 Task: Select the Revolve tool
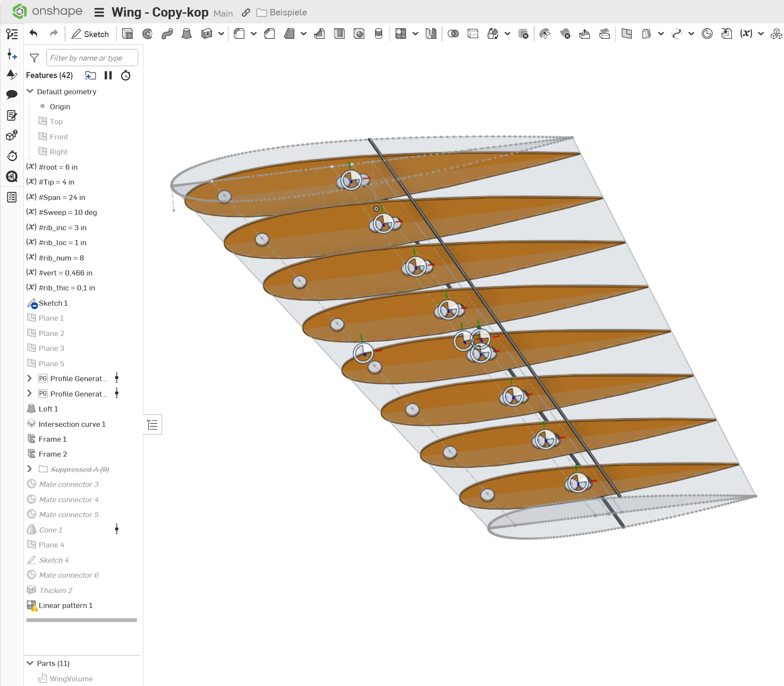148,34
